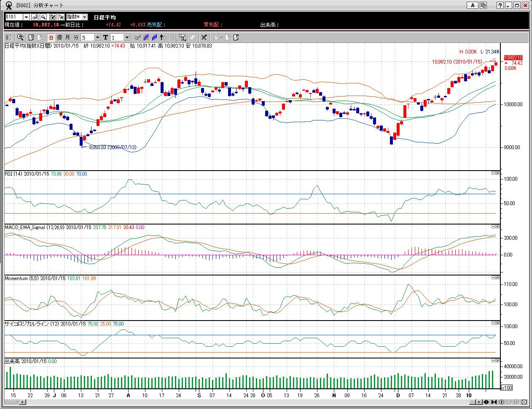Expand the 指数 market type dropdown
The height and width of the screenshot is (409, 532).
point(84,17)
